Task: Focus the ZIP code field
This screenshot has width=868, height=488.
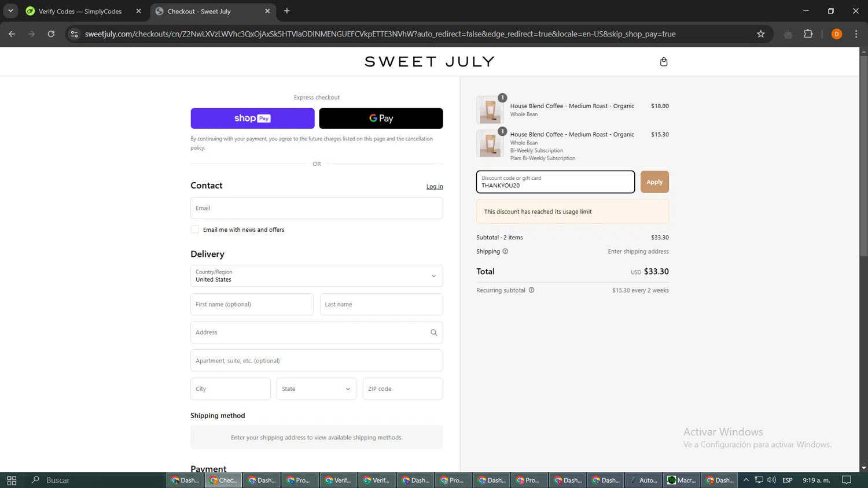Action: point(403,389)
